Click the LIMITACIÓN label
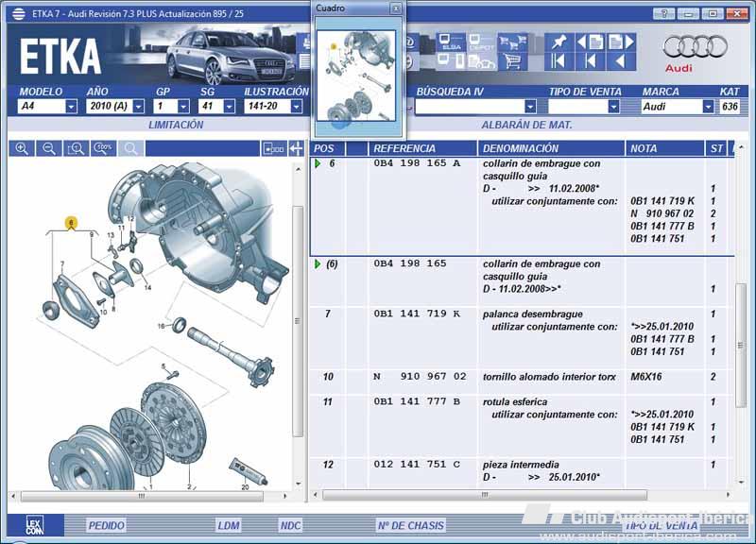This screenshot has height=544, width=756. tap(176, 126)
